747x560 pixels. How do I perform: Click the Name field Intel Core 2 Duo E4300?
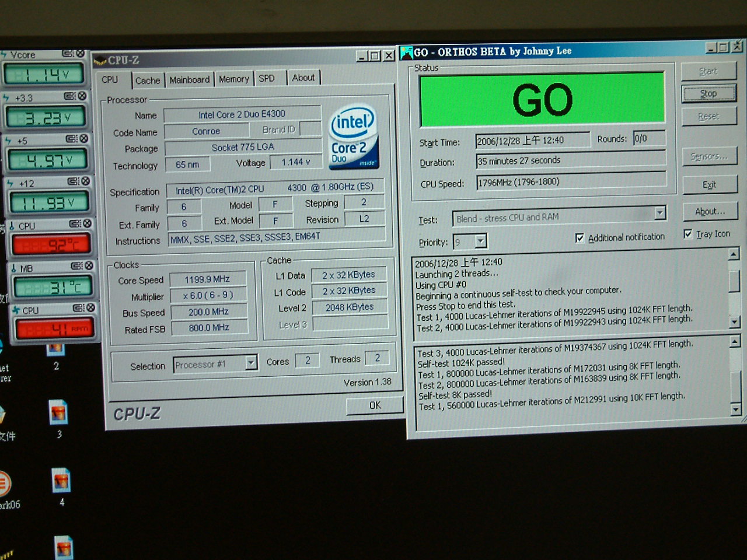[x=242, y=114]
